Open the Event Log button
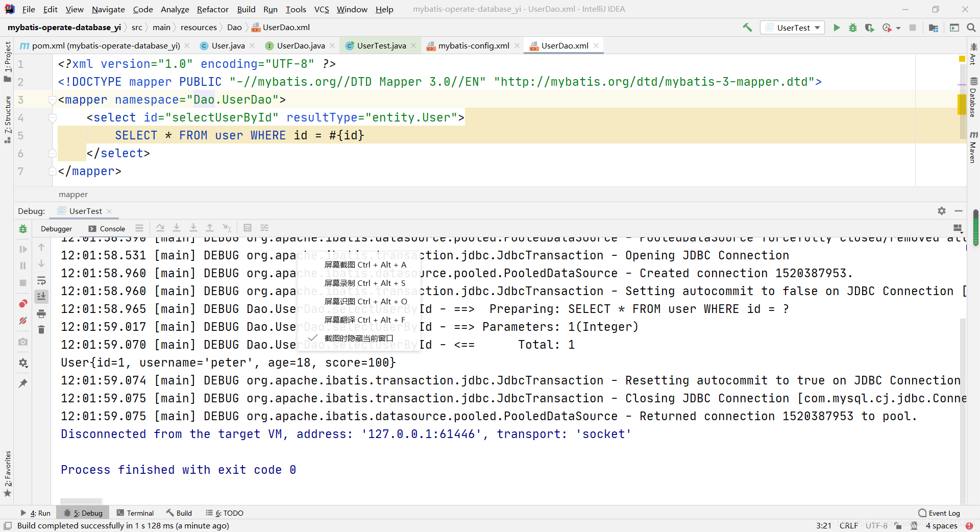The height and width of the screenshot is (532, 980). (x=939, y=513)
